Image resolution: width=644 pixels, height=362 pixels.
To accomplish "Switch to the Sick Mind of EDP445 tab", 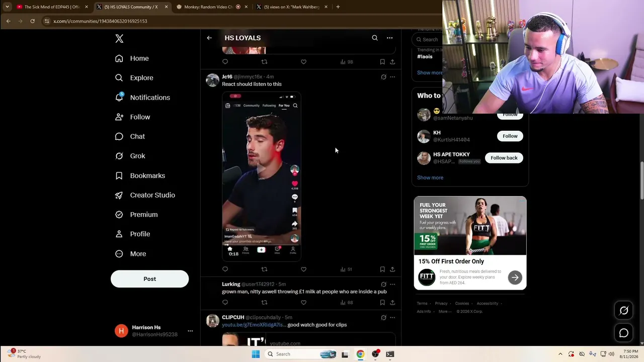I will pos(52,7).
